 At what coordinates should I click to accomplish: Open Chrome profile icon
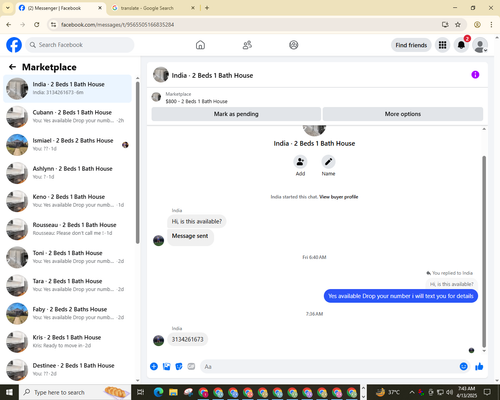coord(477,24)
